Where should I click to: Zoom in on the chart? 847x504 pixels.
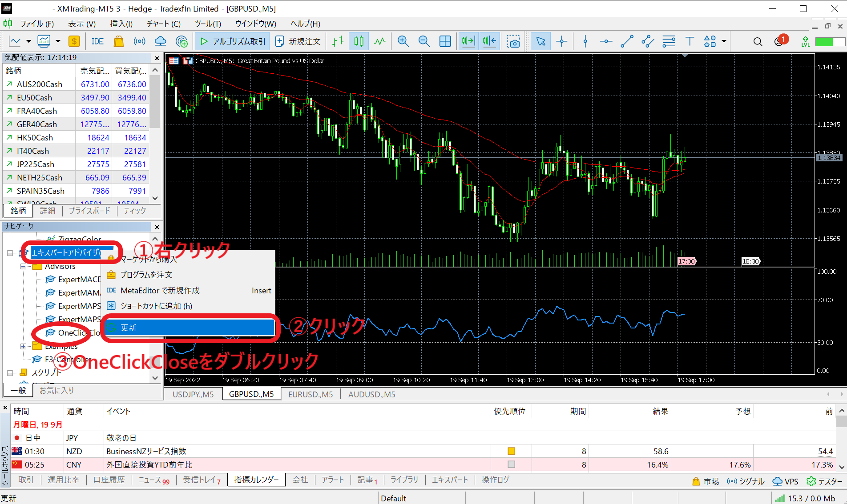[x=403, y=41]
